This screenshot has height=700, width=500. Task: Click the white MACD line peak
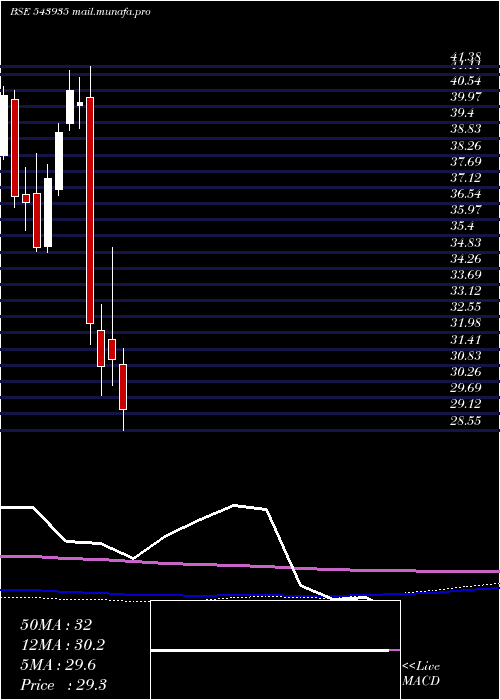tap(235, 506)
